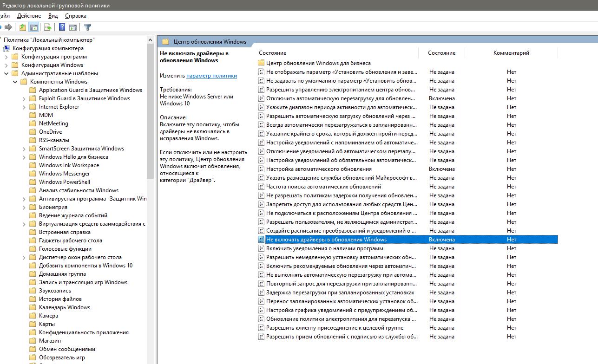598x364 pixels.
Task: Click the Export List toolbar icon
Action: click(47, 27)
